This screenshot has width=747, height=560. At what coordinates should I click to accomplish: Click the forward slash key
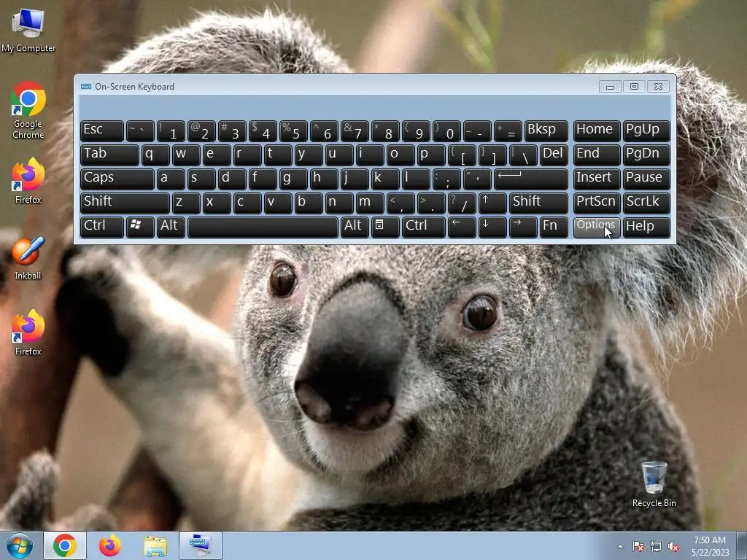pyautogui.click(x=462, y=203)
